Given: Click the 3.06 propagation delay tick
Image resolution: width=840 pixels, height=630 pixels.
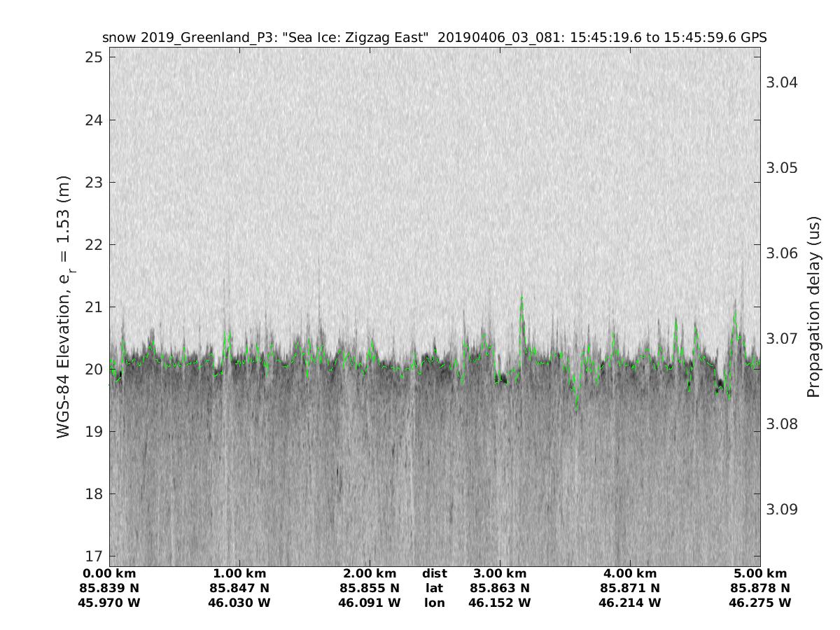Looking at the screenshot, I should coord(783,253).
